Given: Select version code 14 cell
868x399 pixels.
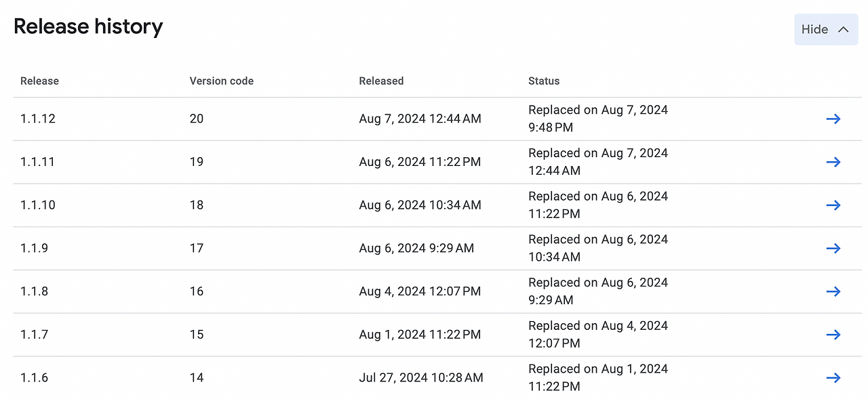Looking at the screenshot, I should click(196, 377).
